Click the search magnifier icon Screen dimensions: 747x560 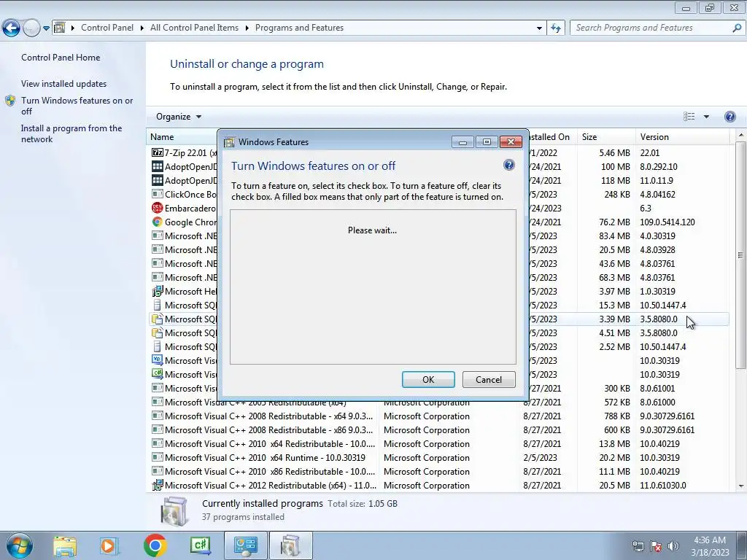[x=737, y=28]
